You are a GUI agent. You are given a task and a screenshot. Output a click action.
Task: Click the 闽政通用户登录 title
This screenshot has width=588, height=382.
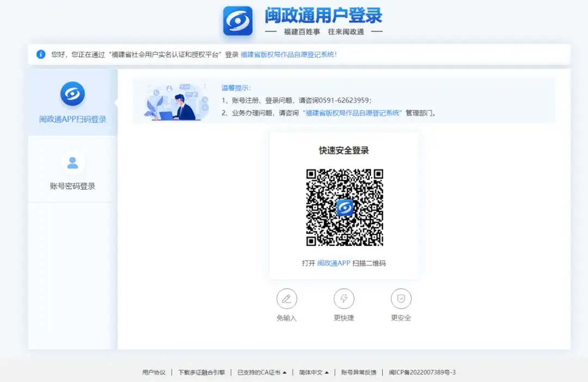[323, 15]
